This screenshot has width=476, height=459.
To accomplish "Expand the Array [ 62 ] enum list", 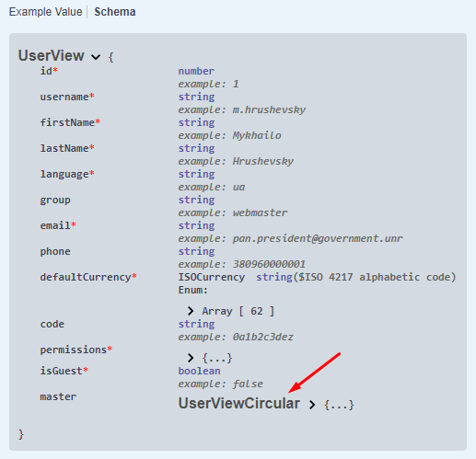I will [x=191, y=311].
